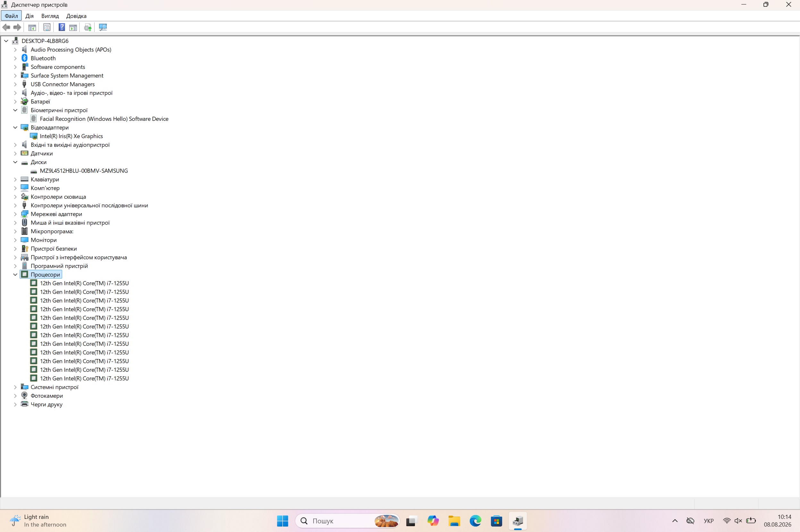
Task: Click the muted volume tray icon
Action: pos(738,521)
